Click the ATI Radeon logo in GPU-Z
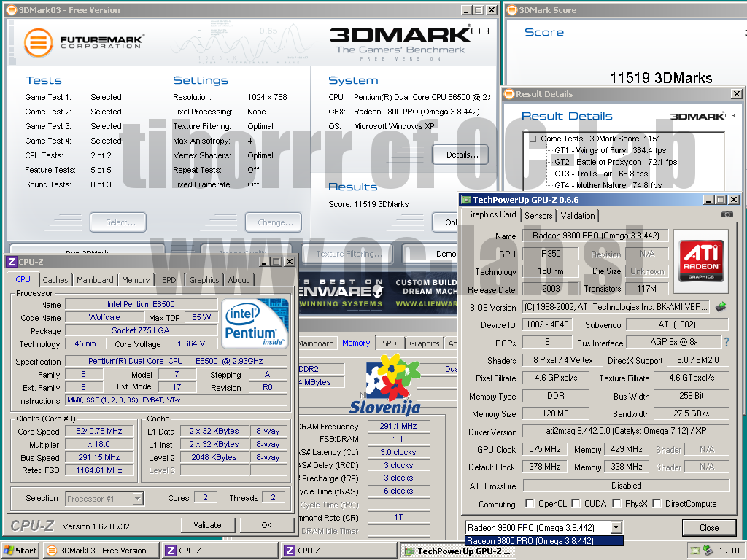The height and width of the screenshot is (560, 747). coord(701,261)
